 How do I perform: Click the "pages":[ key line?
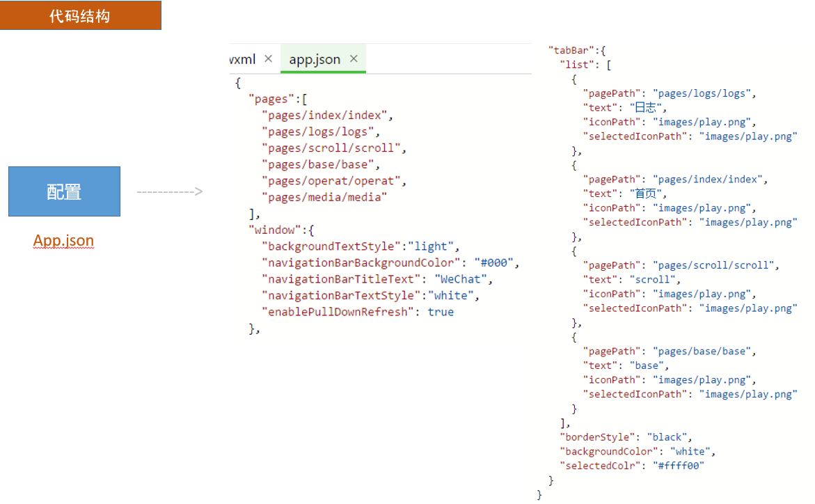click(x=278, y=99)
